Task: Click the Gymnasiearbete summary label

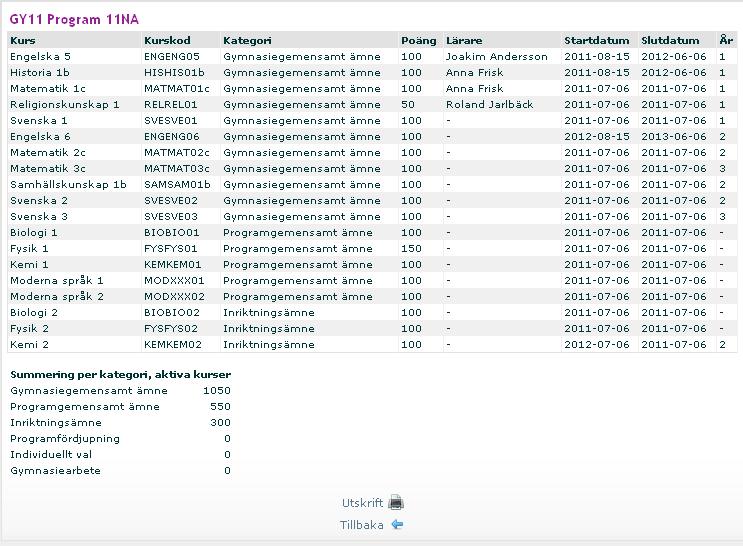Action: pos(55,471)
